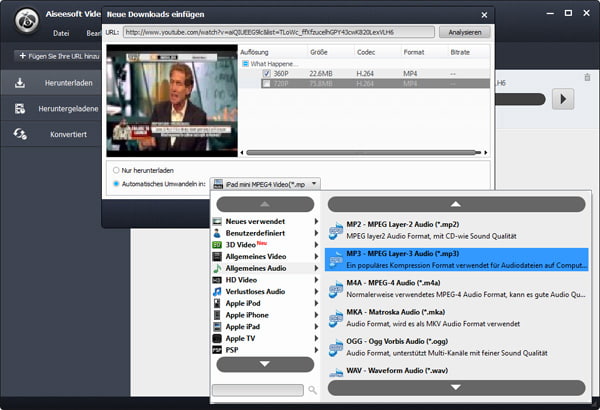Click the format list scroll down button
The image size is (600, 410).
[x=457, y=387]
